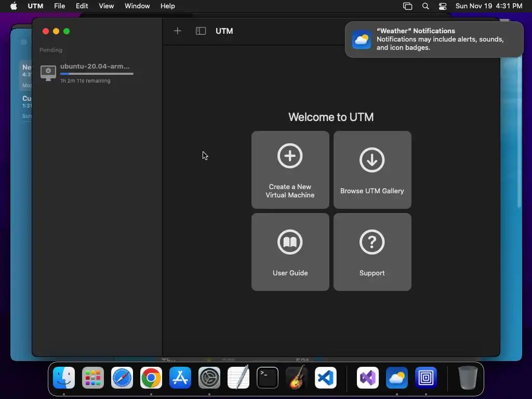Click the date and time in menu bar
This screenshot has width=532, height=399.
488,6
